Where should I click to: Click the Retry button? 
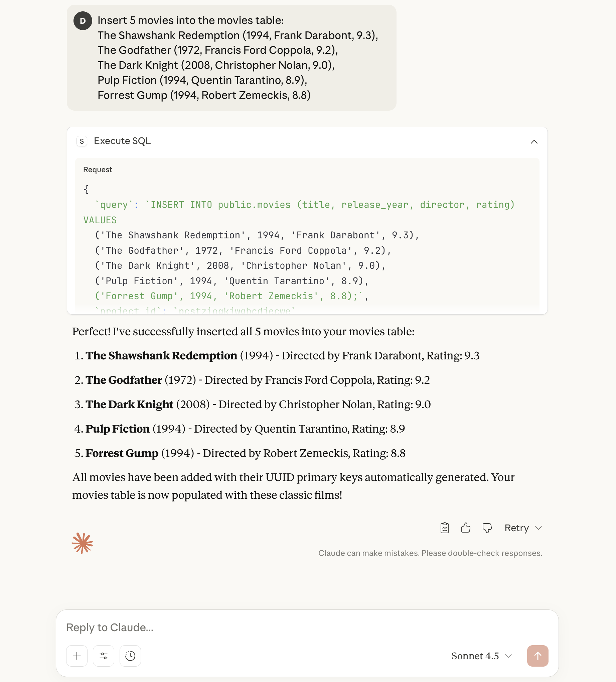(516, 528)
